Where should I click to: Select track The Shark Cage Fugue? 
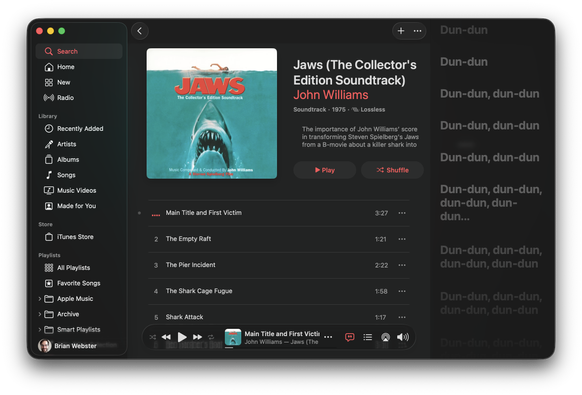(279, 291)
